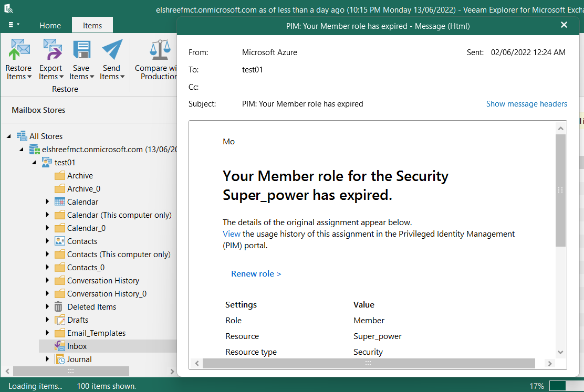Click the View usage history link

coord(231,234)
